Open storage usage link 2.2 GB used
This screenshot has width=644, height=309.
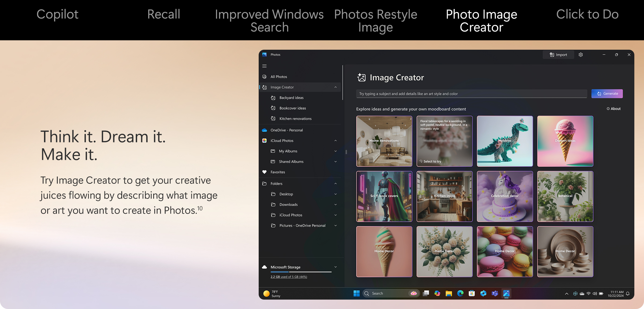click(289, 277)
